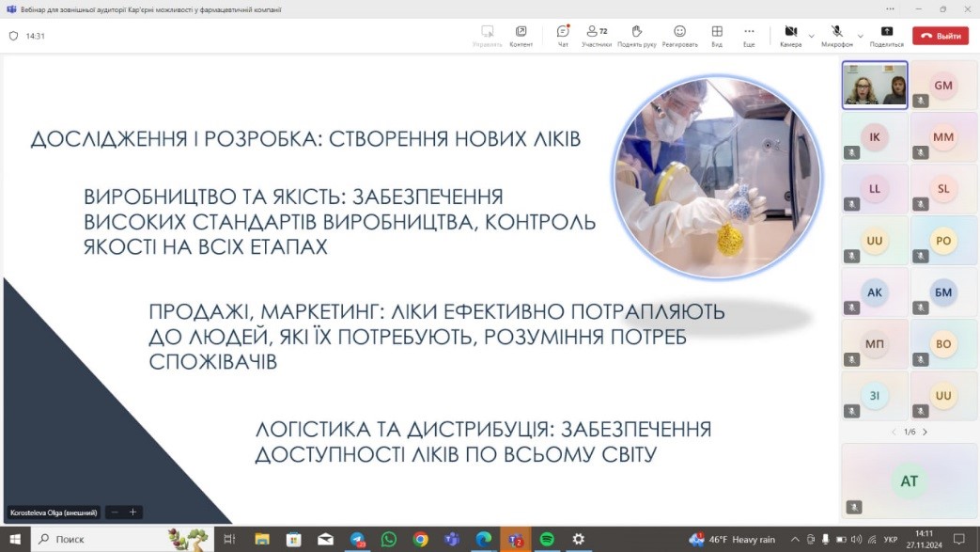Toggle the Камера camera on
The image size is (980, 552).
[x=790, y=36]
